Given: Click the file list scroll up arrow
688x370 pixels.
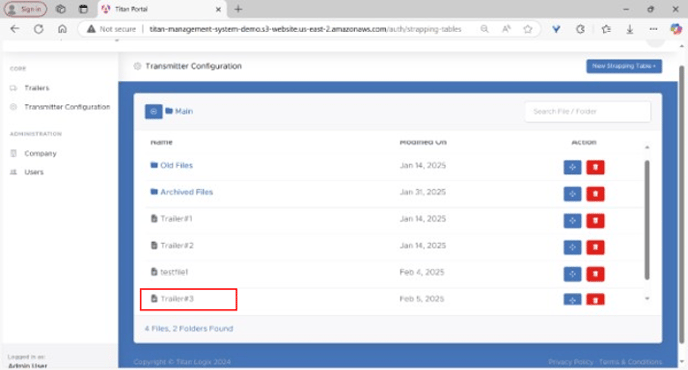Looking at the screenshot, I should pos(647,147).
